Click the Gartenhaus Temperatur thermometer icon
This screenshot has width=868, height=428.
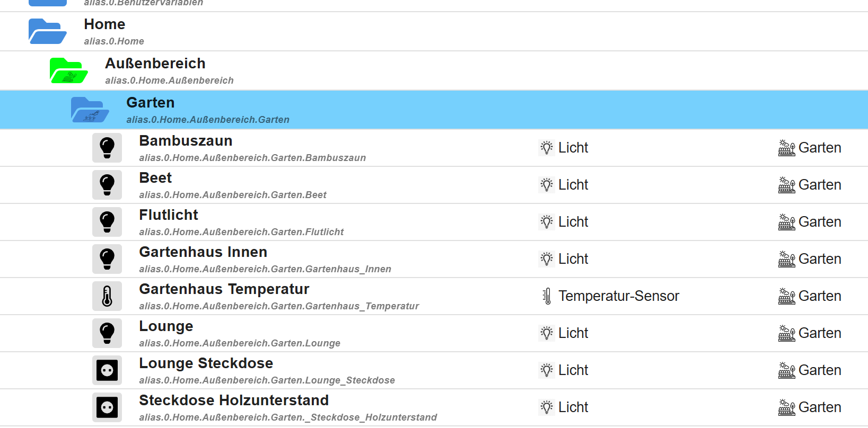coord(107,296)
